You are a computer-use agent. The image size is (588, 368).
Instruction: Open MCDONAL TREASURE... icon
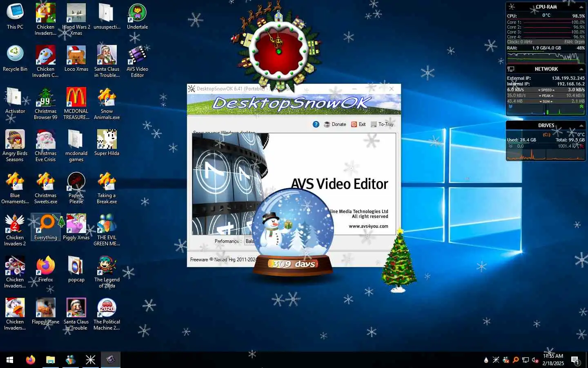pos(76,103)
